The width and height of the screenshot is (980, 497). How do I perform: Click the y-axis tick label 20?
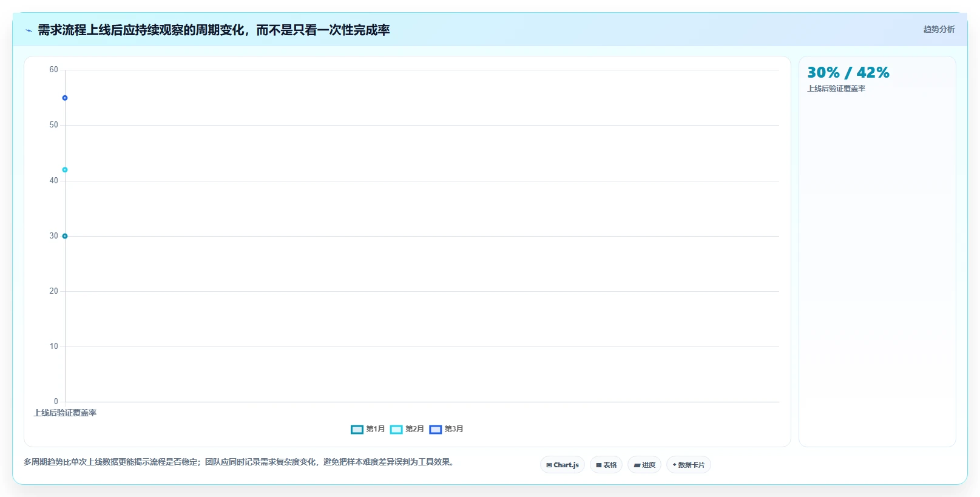click(54, 291)
